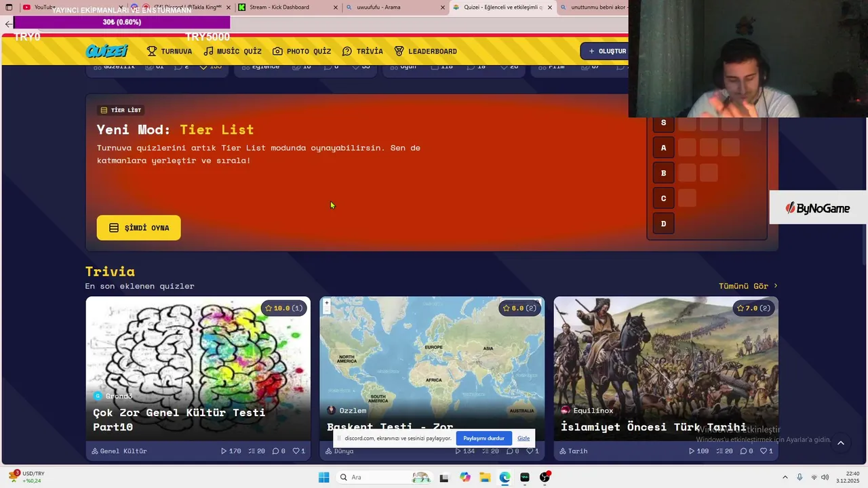This screenshot has height=488, width=868.
Task: Open the Turnuva menu item
Action: 170,52
